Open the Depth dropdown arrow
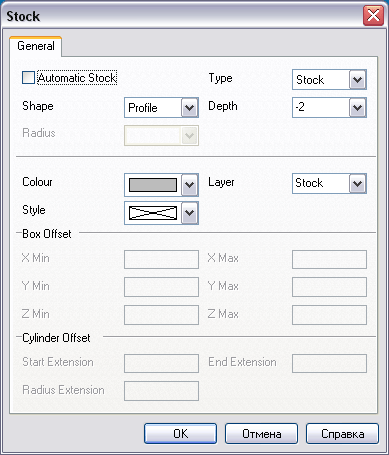The height and width of the screenshot is (455, 389). pos(357,108)
